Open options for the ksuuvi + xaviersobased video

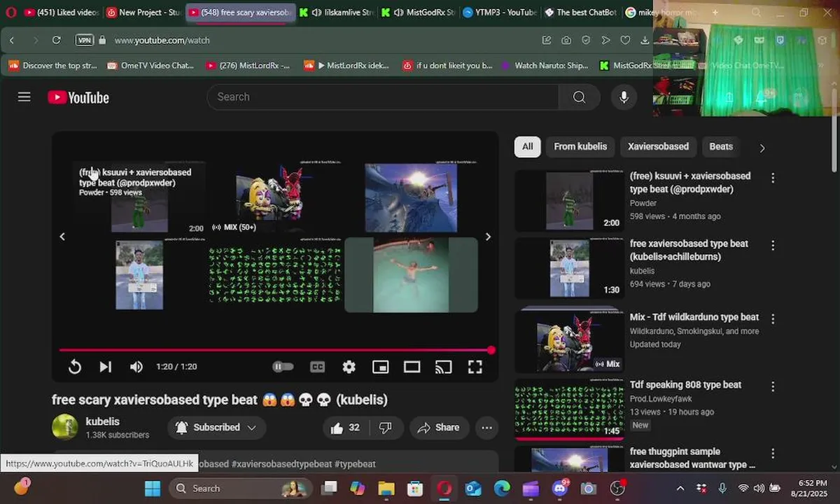(773, 178)
